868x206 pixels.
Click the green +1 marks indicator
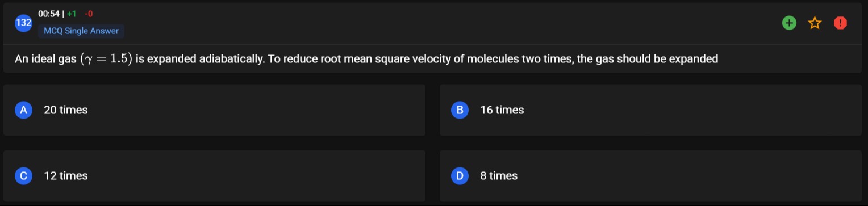[72, 14]
